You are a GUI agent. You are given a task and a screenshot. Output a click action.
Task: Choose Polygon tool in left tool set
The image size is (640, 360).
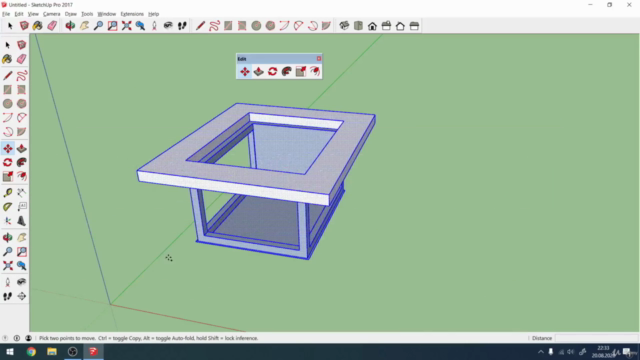22,104
